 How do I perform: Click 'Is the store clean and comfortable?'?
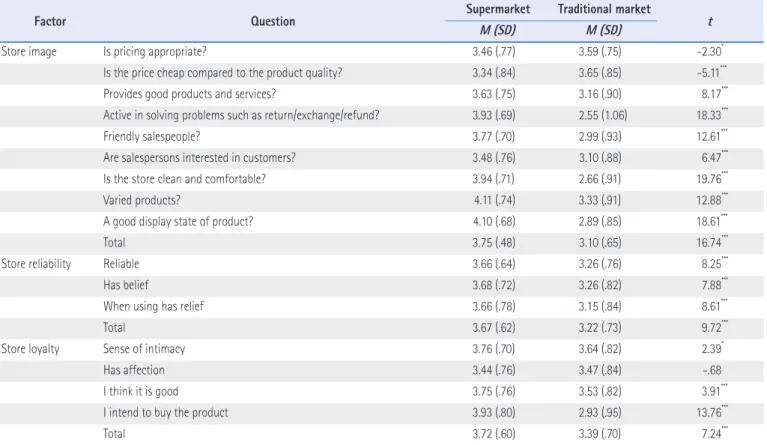click(x=184, y=179)
